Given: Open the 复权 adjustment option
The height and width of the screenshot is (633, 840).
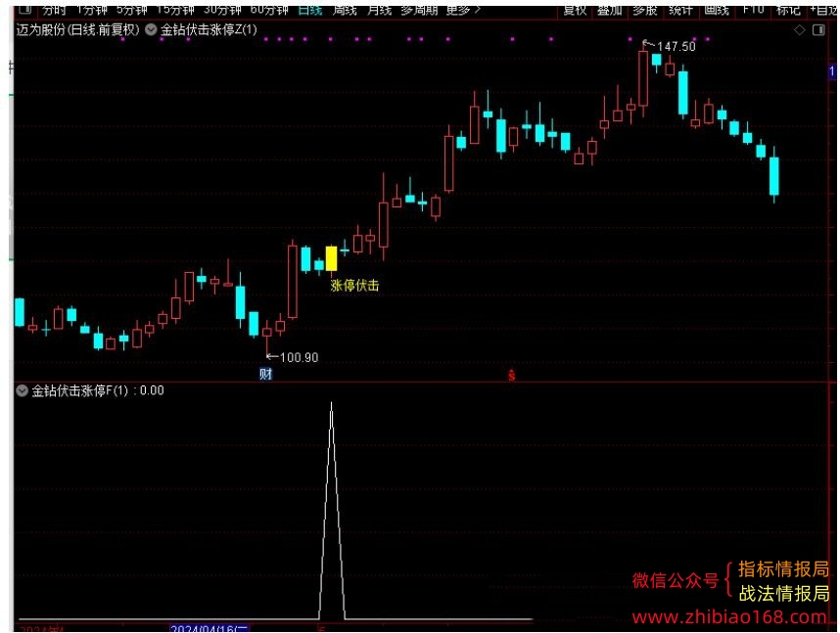Looking at the screenshot, I should [x=575, y=10].
